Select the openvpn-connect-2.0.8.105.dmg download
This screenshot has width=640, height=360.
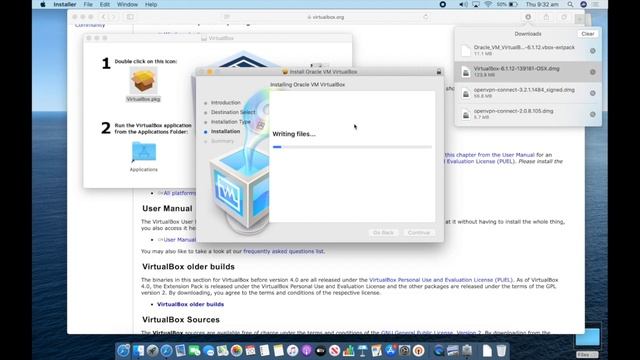(528, 114)
